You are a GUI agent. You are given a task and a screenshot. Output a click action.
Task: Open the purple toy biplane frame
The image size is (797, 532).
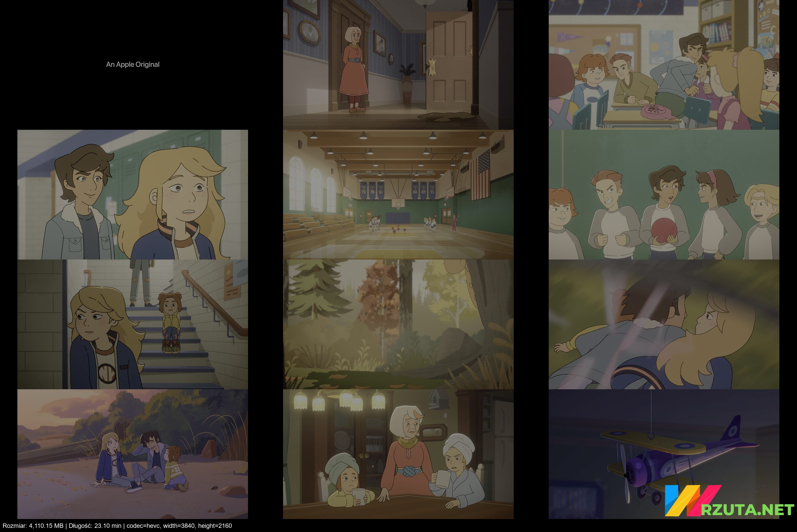[x=664, y=454]
